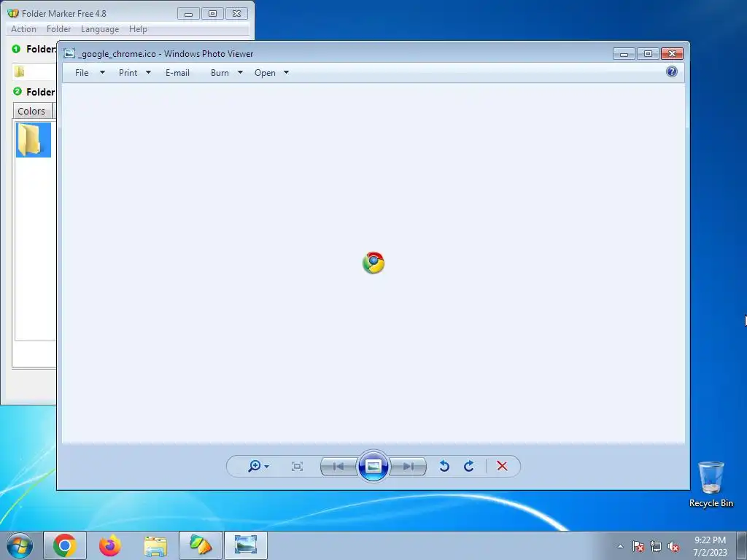
Task: Launch Google Chrome from taskbar
Action: click(65, 545)
